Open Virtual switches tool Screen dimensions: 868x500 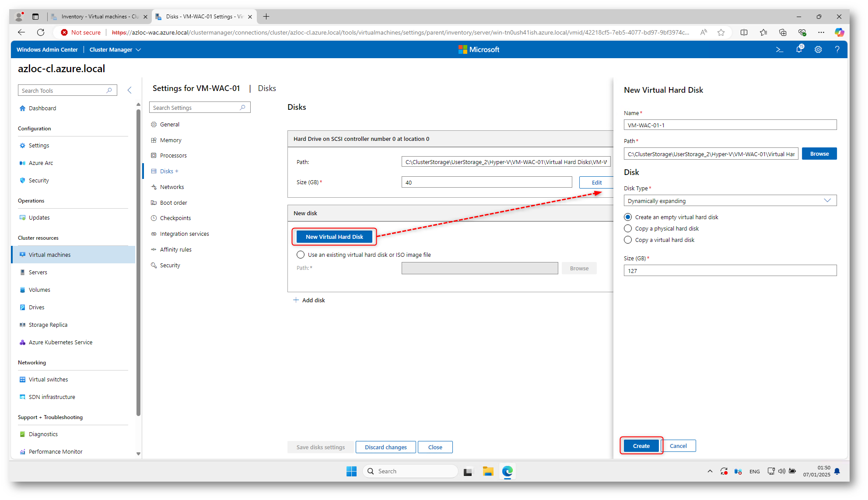[x=48, y=379]
